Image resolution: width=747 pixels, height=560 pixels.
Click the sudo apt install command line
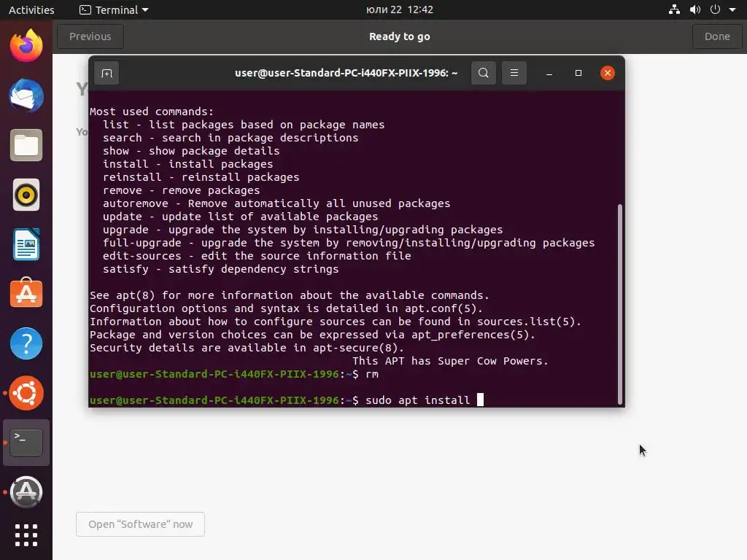pyautogui.click(x=286, y=400)
